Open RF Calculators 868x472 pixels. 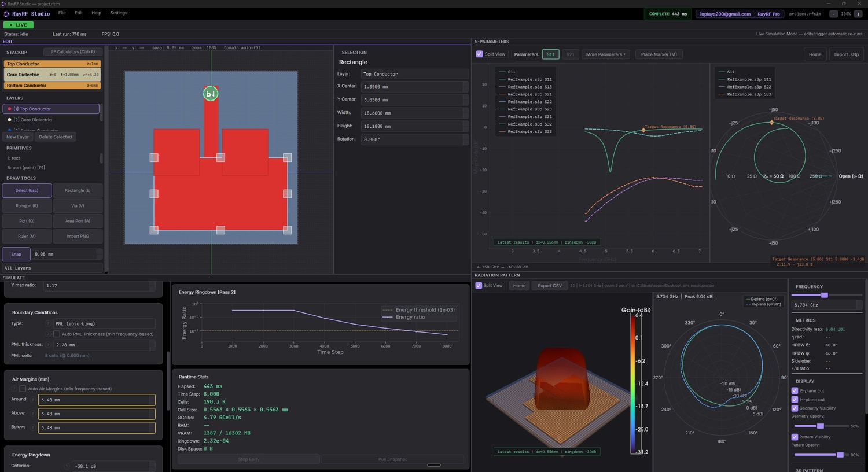tap(72, 52)
